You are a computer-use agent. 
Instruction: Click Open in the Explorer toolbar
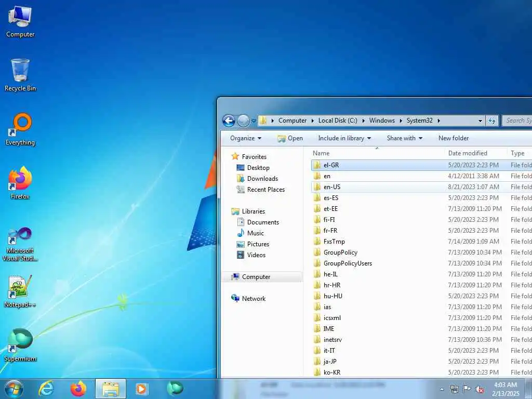[x=290, y=138]
